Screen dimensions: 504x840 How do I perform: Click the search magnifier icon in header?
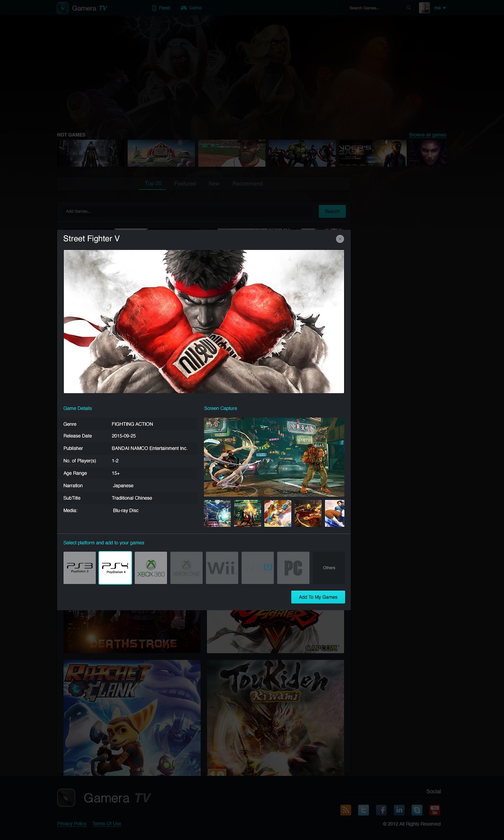[x=408, y=7]
